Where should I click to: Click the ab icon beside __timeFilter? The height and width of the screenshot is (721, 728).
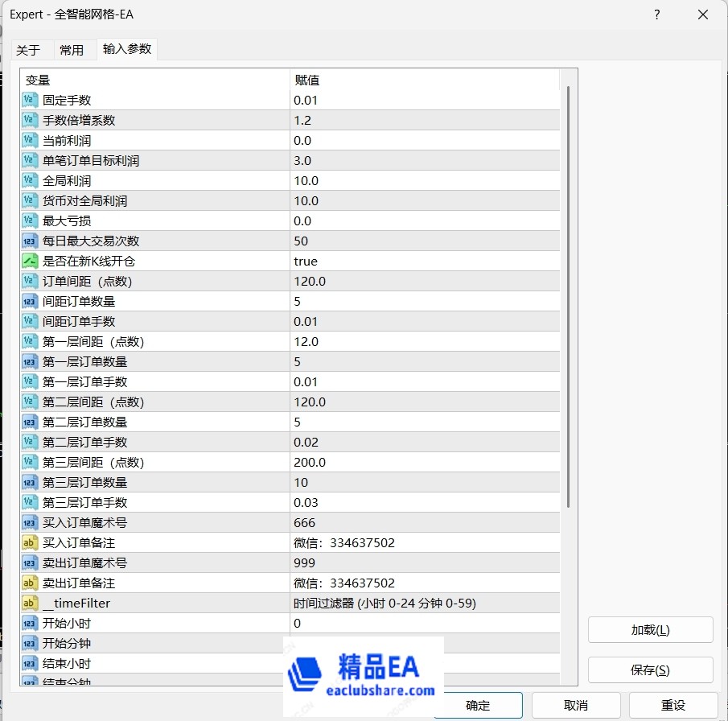click(x=30, y=602)
